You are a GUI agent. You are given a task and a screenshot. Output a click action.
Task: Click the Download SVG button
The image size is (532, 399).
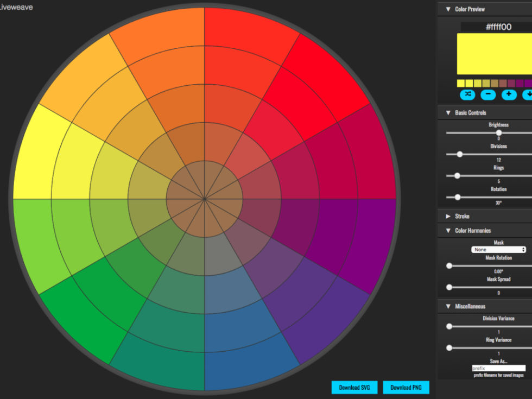click(x=354, y=387)
